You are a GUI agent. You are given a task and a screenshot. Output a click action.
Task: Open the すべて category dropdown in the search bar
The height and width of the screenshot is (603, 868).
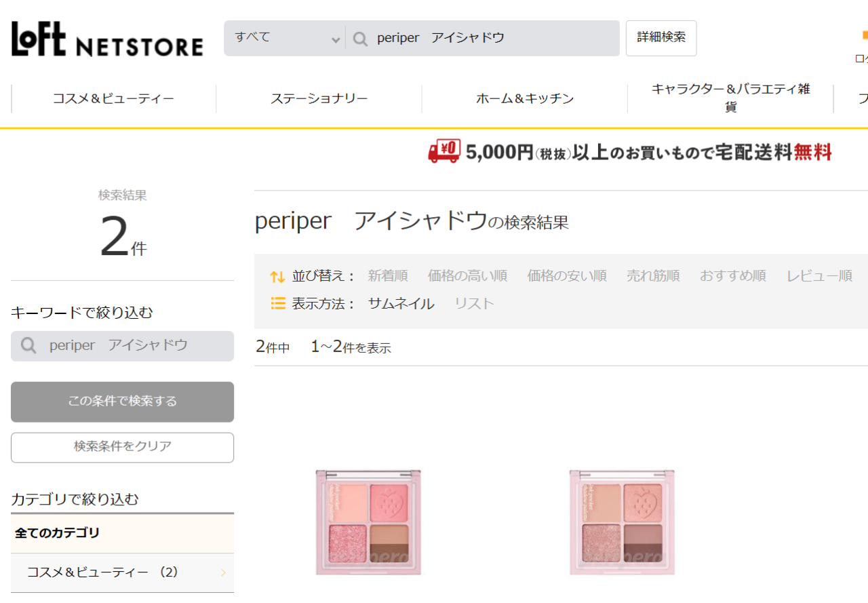285,38
